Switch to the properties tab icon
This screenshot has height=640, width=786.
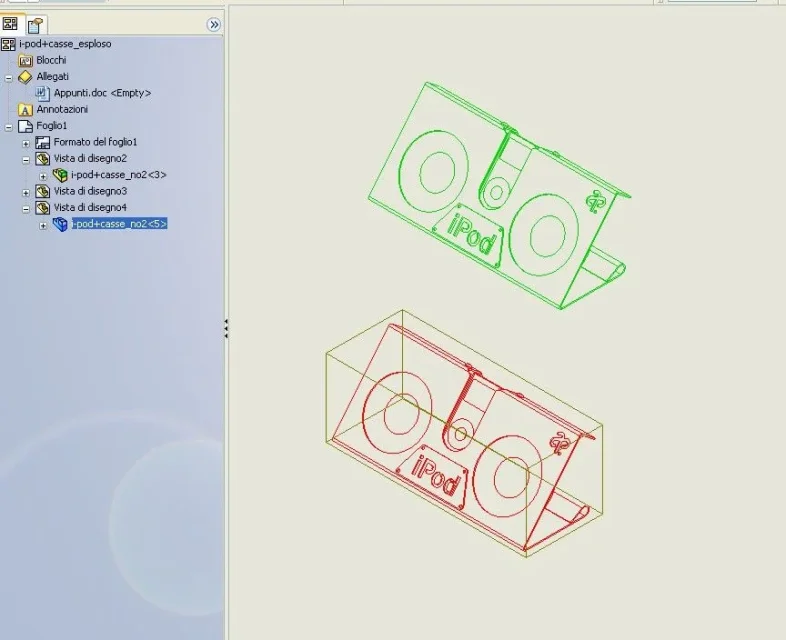[35, 25]
